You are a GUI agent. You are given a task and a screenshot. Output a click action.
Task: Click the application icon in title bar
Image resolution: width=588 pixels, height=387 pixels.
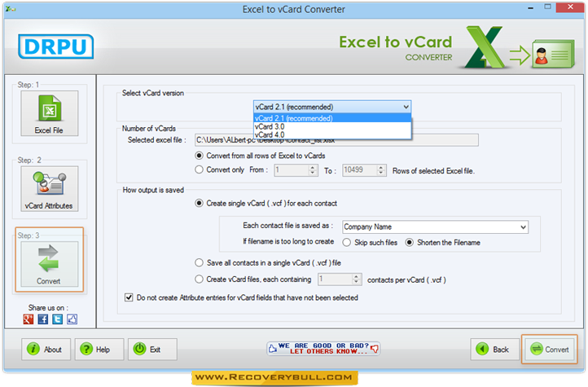click(10, 9)
